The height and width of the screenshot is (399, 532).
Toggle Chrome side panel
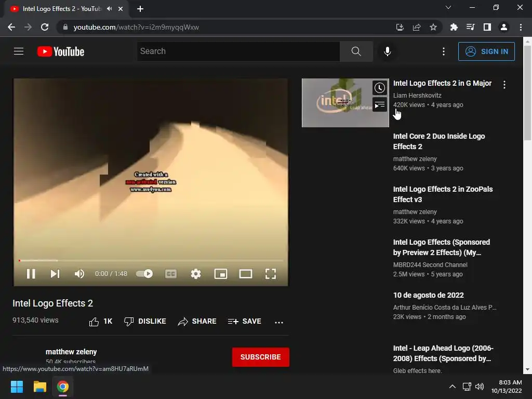coord(487,27)
